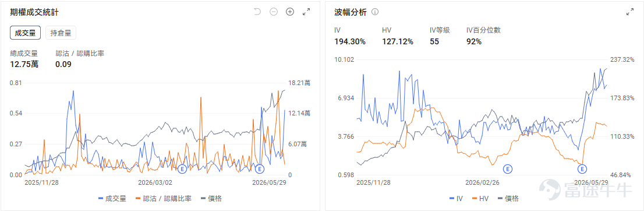The width and height of the screenshot is (644, 211).
Task: Zoom out with the minus circle icon
Action: pyautogui.click(x=274, y=12)
